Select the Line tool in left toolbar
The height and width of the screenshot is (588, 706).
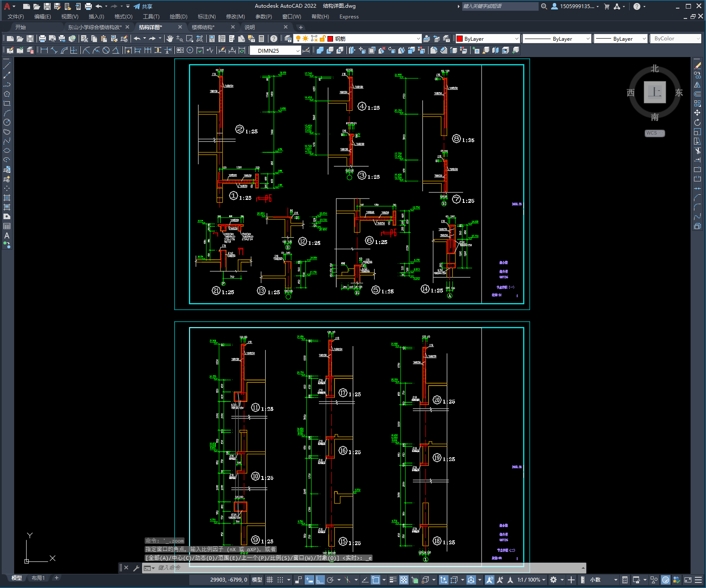point(7,66)
